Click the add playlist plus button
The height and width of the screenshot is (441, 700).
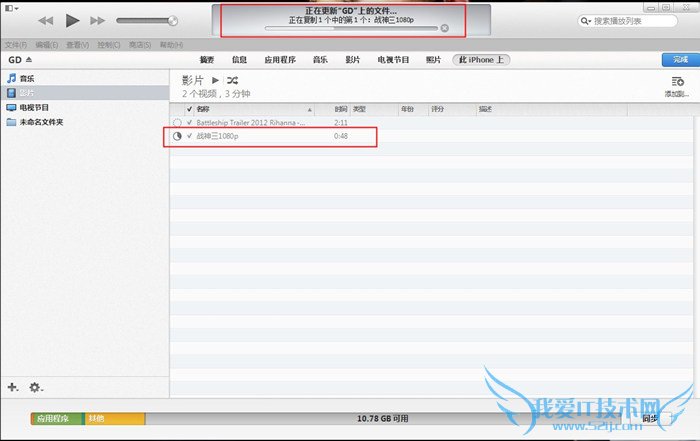tap(12, 387)
